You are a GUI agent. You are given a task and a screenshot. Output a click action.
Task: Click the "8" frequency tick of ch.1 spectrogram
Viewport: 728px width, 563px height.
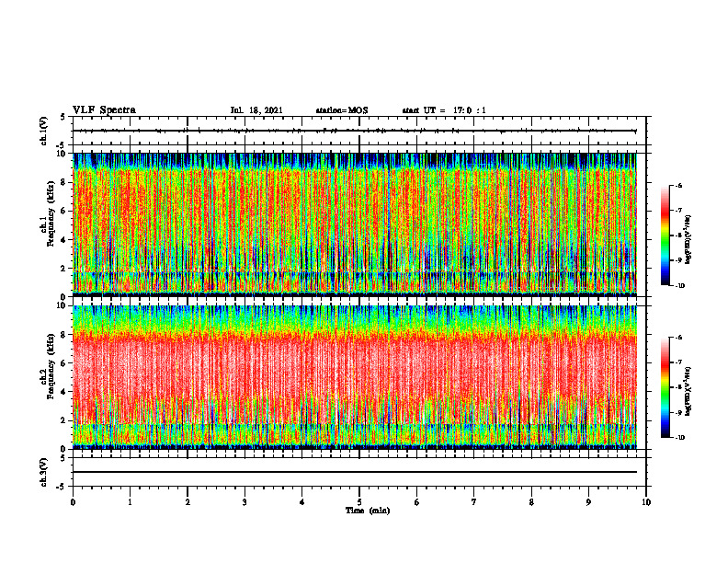click(63, 182)
